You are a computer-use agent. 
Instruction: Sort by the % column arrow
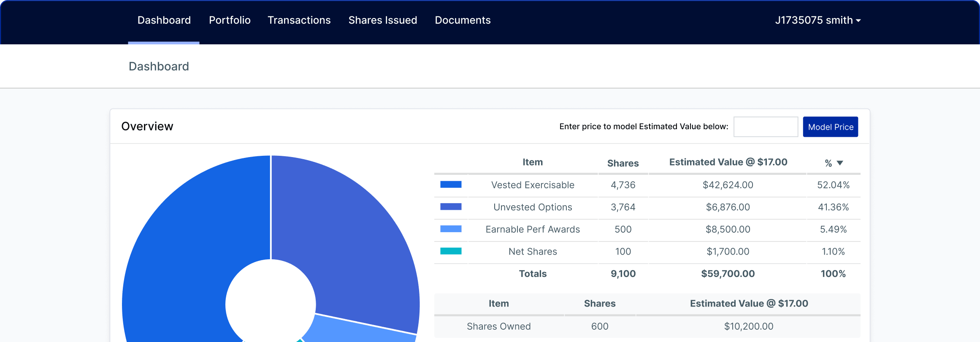tap(840, 163)
